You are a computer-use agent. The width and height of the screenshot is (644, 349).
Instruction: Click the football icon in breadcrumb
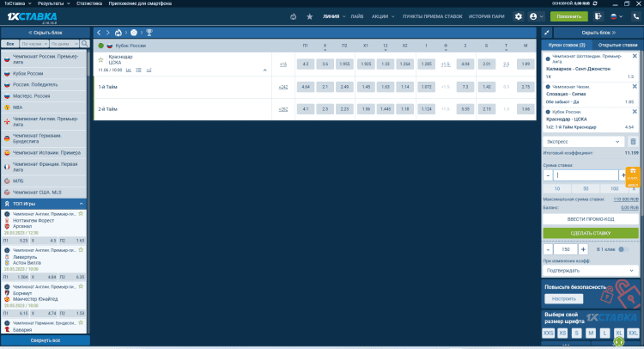click(134, 33)
